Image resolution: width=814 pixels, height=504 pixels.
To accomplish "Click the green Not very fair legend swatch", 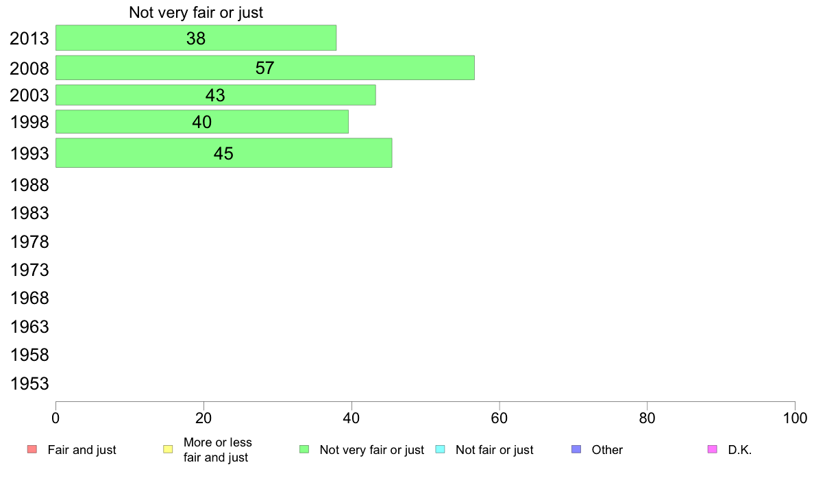I will 304,449.
